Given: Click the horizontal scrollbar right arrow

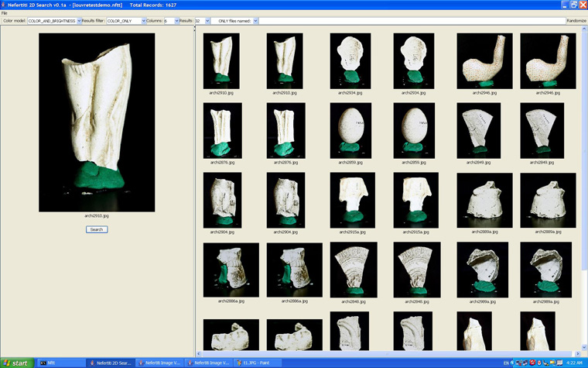Looking at the screenshot, I should 577,354.
